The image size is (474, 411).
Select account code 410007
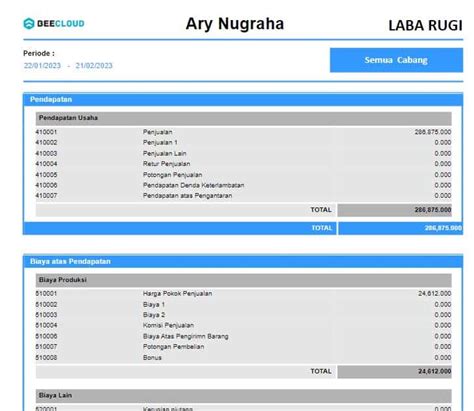(46, 196)
